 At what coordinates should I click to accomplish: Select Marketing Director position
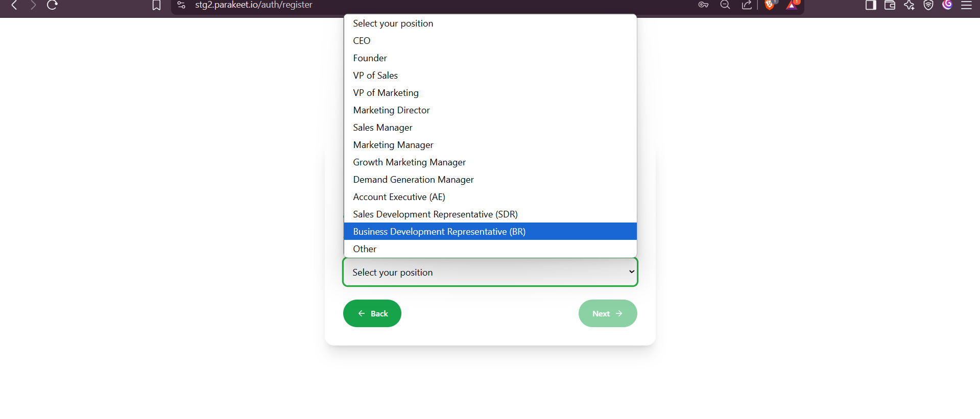click(391, 110)
